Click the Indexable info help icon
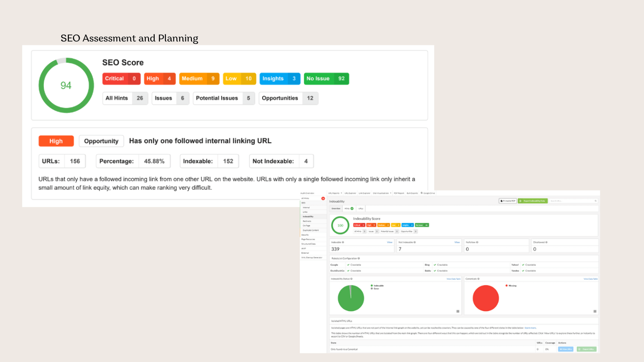The width and height of the screenshot is (644, 362). (343, 242)
